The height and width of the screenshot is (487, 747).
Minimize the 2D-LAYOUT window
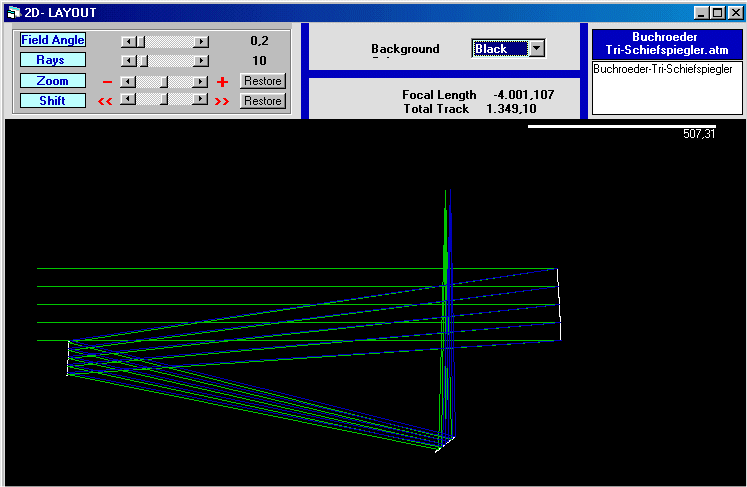[700, 13]
